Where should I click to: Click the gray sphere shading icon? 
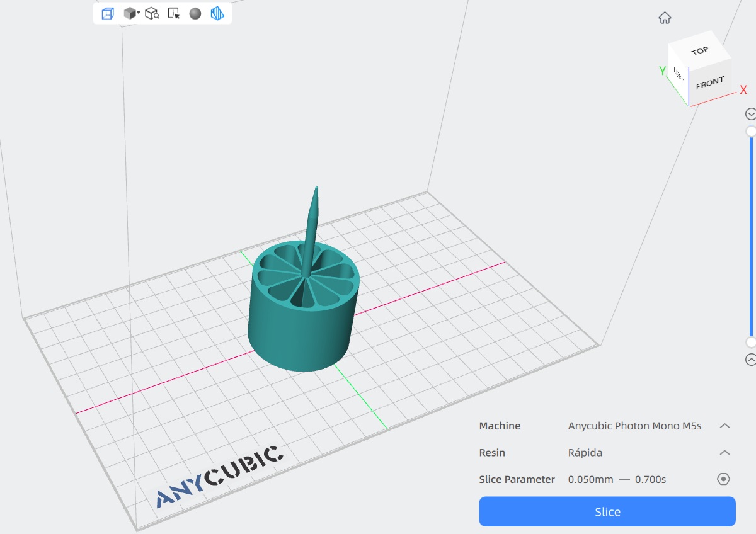195,13
